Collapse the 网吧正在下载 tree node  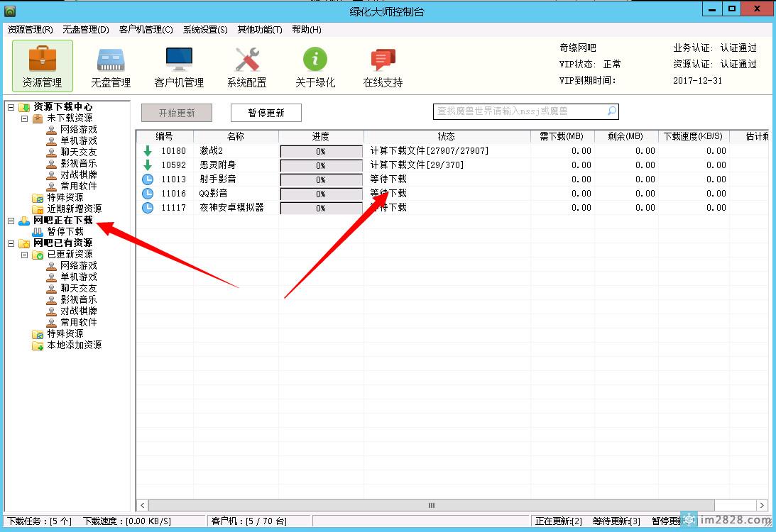11,221
